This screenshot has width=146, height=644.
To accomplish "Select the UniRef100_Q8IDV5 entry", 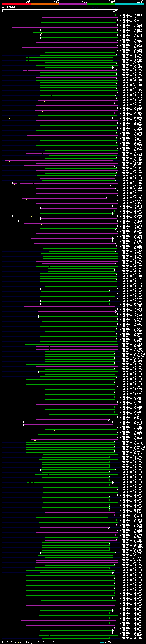I will coord(131,266).
